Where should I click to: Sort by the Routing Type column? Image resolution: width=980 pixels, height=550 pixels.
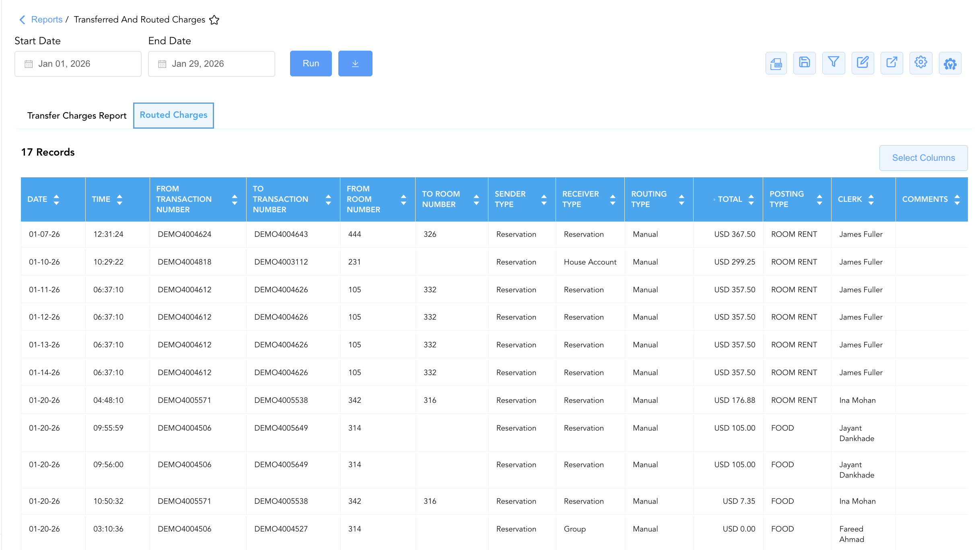(681, 199)
